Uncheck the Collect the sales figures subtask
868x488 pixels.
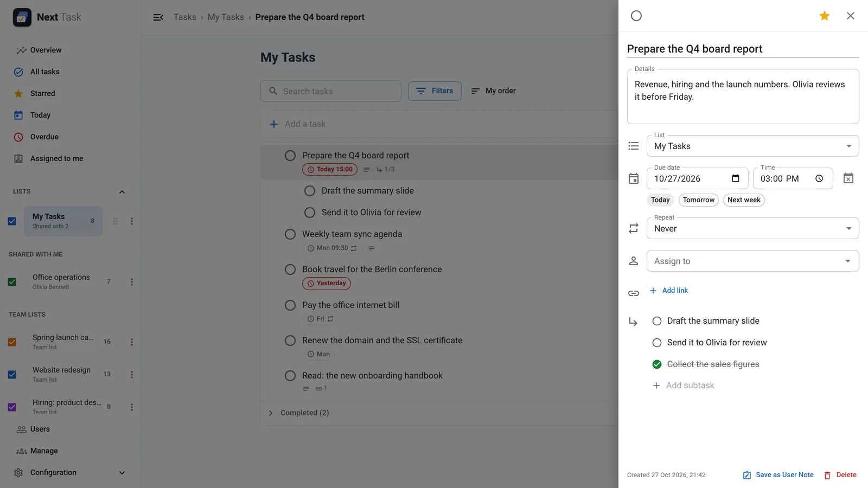(x=657, y=364)
